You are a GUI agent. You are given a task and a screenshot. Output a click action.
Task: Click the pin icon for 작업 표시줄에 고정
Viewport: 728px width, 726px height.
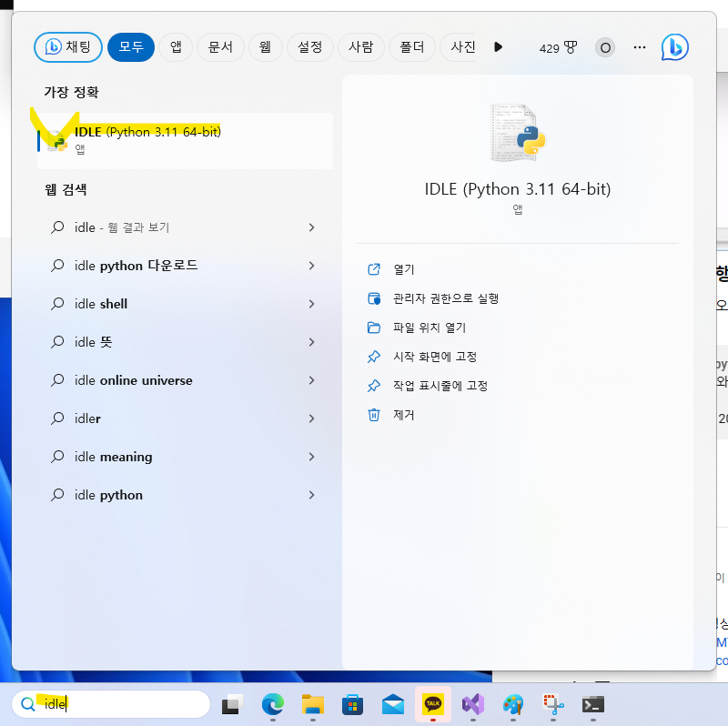pos(374,386)
